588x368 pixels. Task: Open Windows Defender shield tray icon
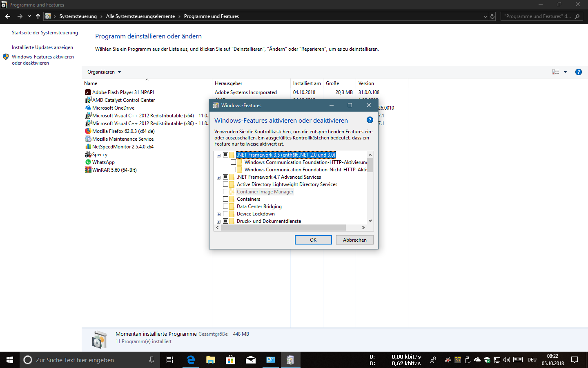pyautogui.click(x=487, y=360)
